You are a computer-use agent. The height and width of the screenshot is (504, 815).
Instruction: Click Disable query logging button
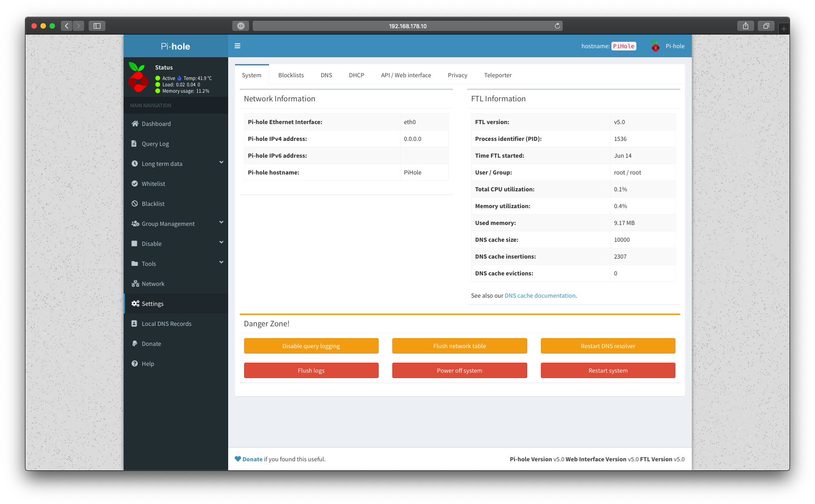pos(311,346)
